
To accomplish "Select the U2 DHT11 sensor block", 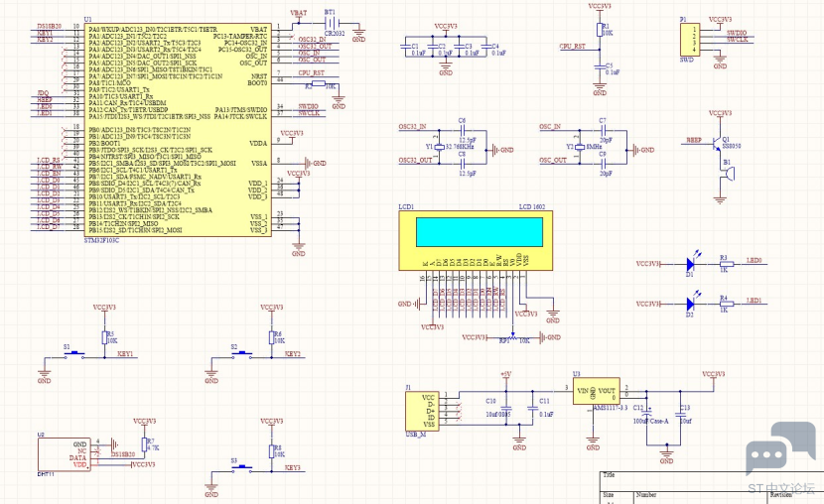I will 64,454.
